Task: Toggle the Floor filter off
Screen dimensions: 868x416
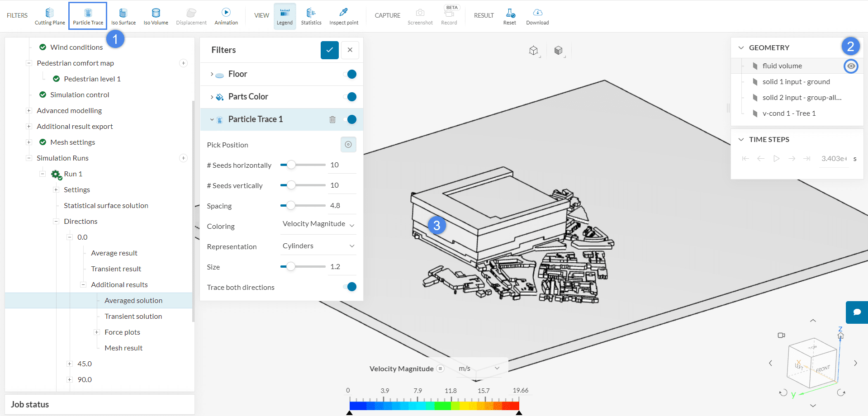Action: tap(350, 74)
